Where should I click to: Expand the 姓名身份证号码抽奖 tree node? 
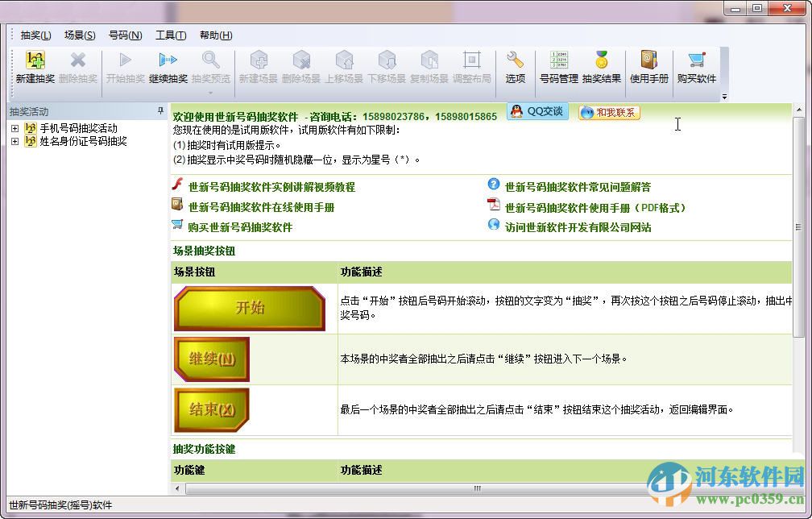(14, 141)
